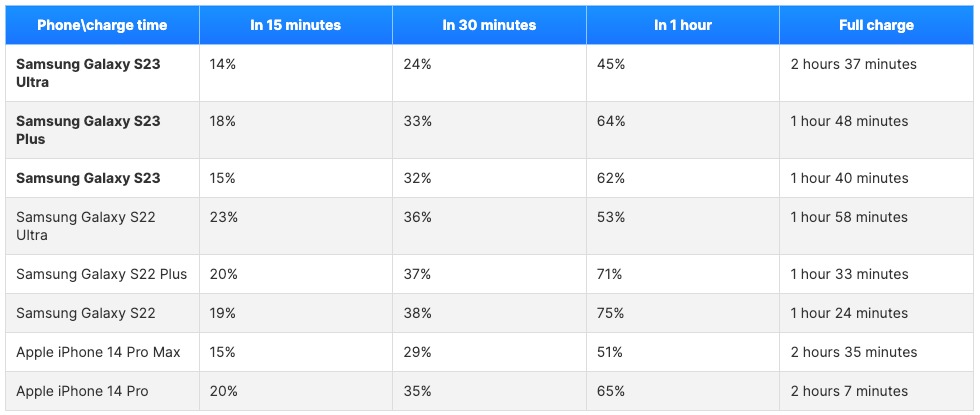This screenshot has width=980, height=415.
Task: Select the Samsung Galaxy S23 Plus row label
Action: 88,130
